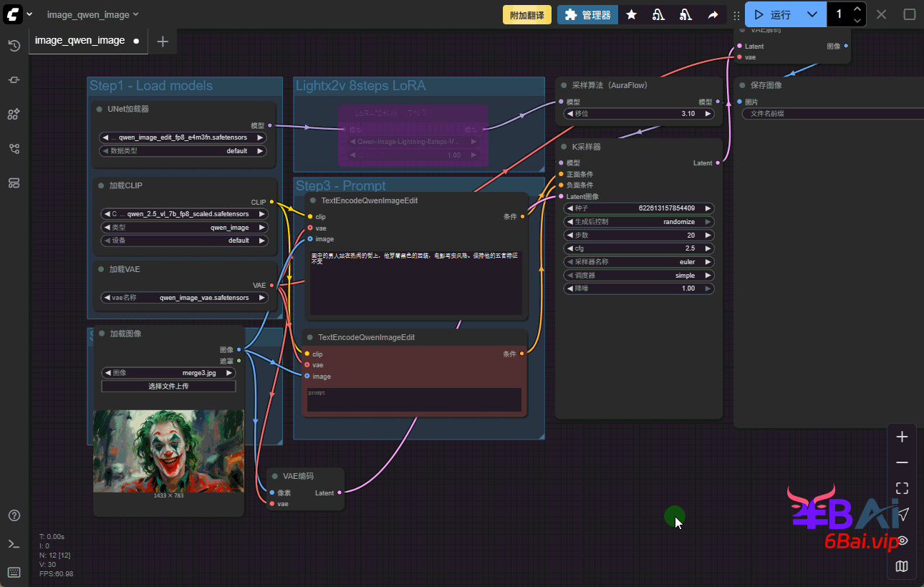Open the workflows sidebar icon
Viewport: 924px width, 587px height.
point(14,149)
